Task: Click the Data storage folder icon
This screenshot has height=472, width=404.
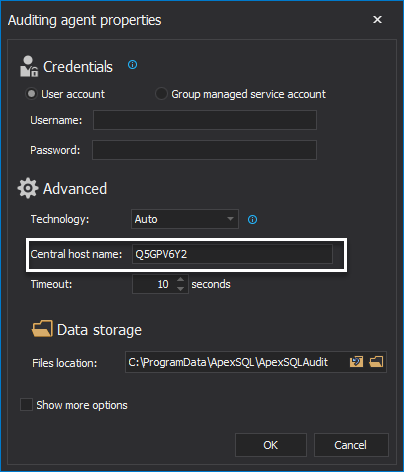Action: pos(42,329)
